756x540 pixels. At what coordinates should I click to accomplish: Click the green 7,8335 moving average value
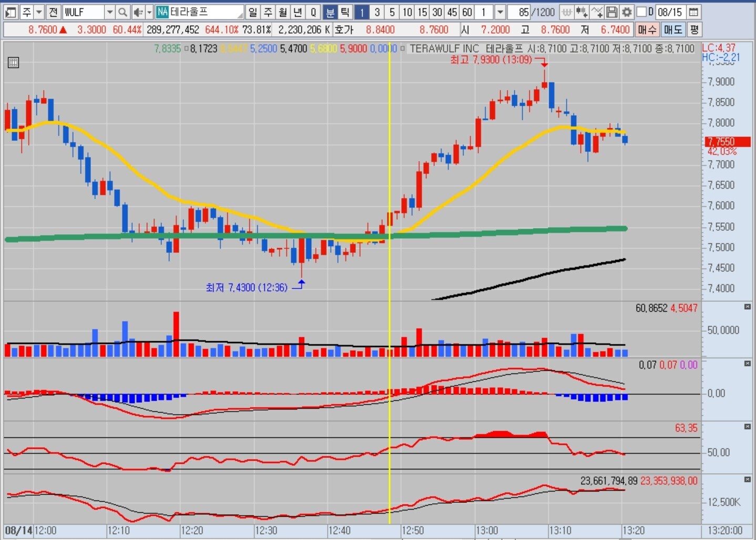(167, 49)
